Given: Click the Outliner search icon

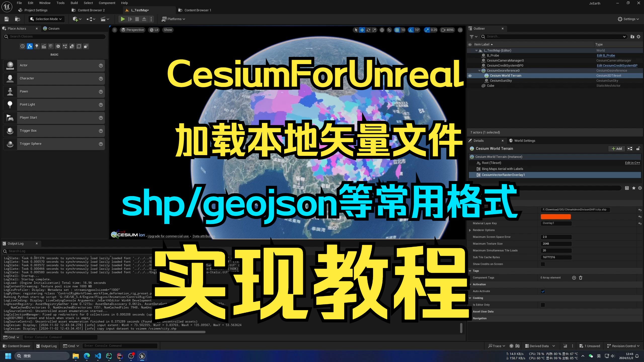Looking at the screenshot, I should coord(484,36).
